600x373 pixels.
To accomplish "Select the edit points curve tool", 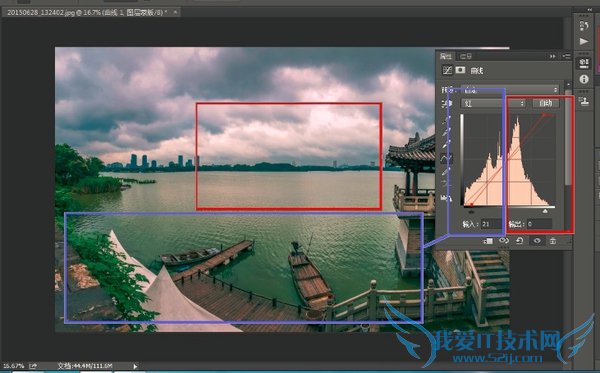I will 447,158.
